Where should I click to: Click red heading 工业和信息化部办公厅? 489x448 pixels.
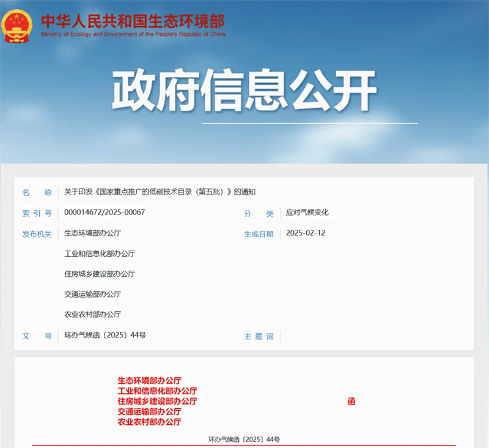tap(157, 391)
